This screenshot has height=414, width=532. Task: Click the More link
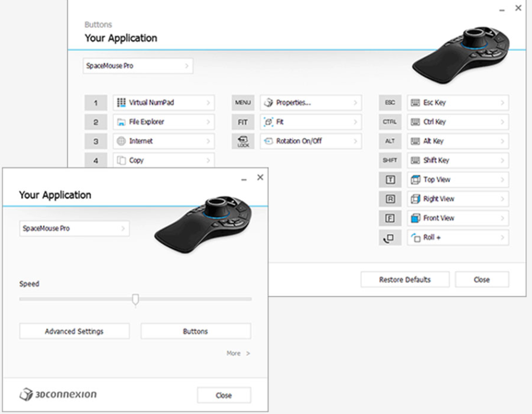(238, 353)
